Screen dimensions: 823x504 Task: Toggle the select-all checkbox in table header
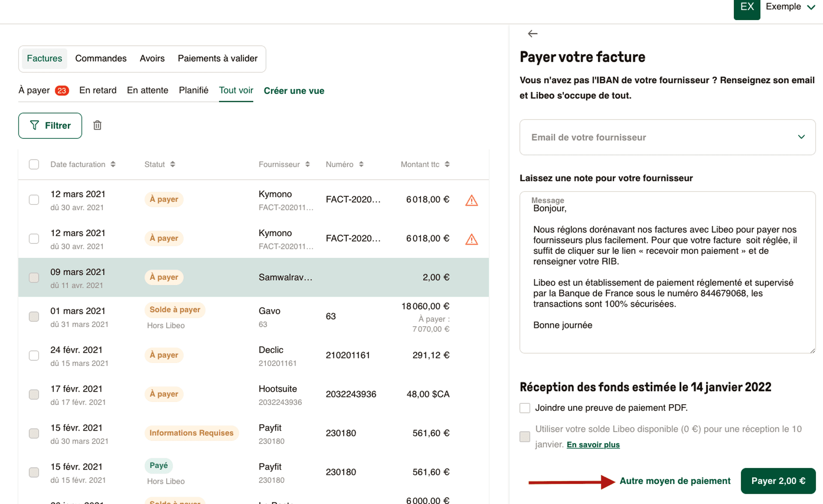[34, 164]
